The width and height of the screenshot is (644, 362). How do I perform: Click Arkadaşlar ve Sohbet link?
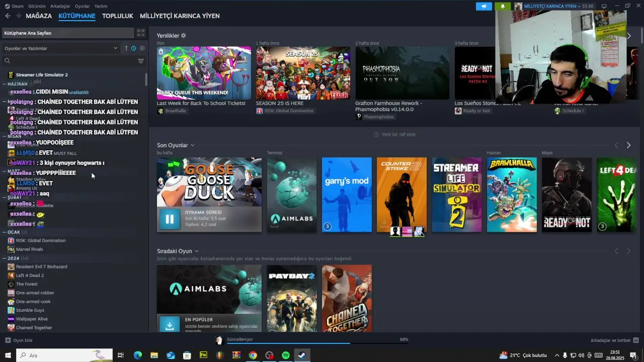(610, 340)
